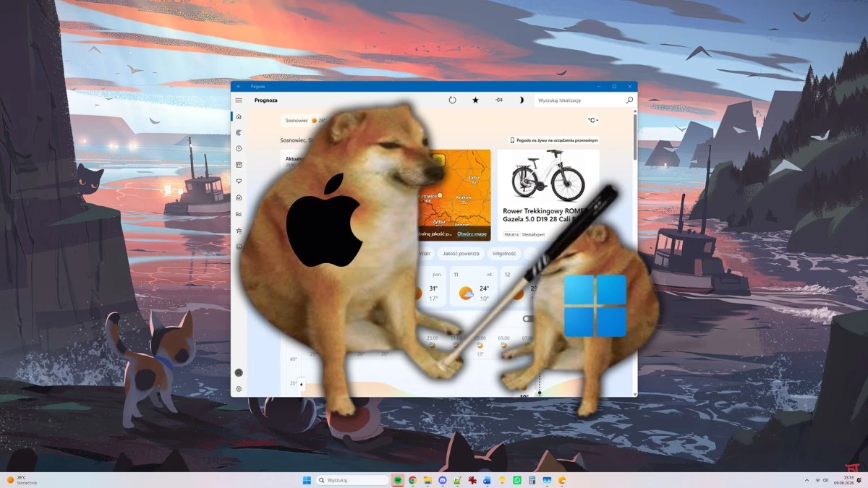Open the Home forecast page in sidebar
The width and height of the screenshot is (868, 488).
pos(239,116)
